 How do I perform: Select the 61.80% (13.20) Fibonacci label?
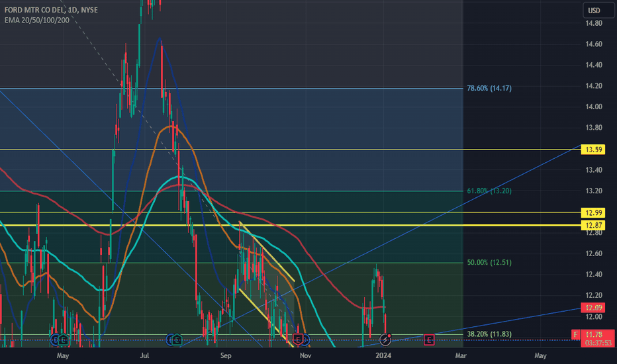click(x=489, y=191)
